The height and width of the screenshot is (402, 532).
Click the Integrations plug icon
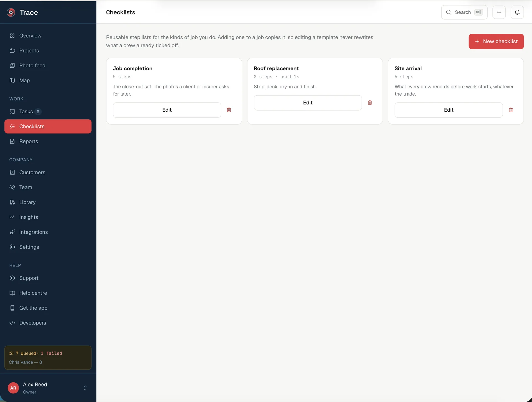pyautogui.click(x=12, y=232)
